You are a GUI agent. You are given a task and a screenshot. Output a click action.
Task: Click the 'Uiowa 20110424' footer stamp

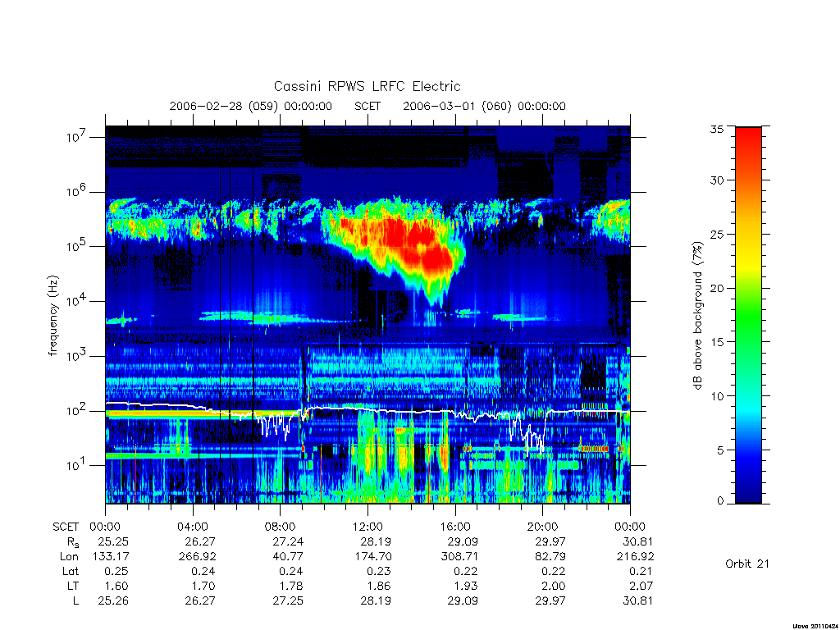click(x=816, y=626)
